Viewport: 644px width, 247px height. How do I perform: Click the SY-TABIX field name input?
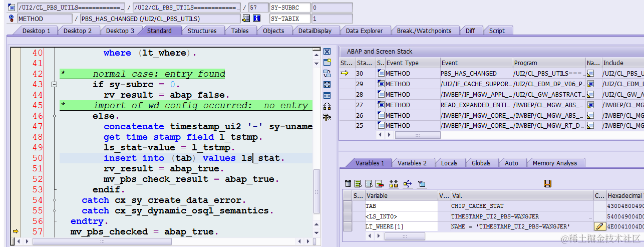[x=289, y=19]
